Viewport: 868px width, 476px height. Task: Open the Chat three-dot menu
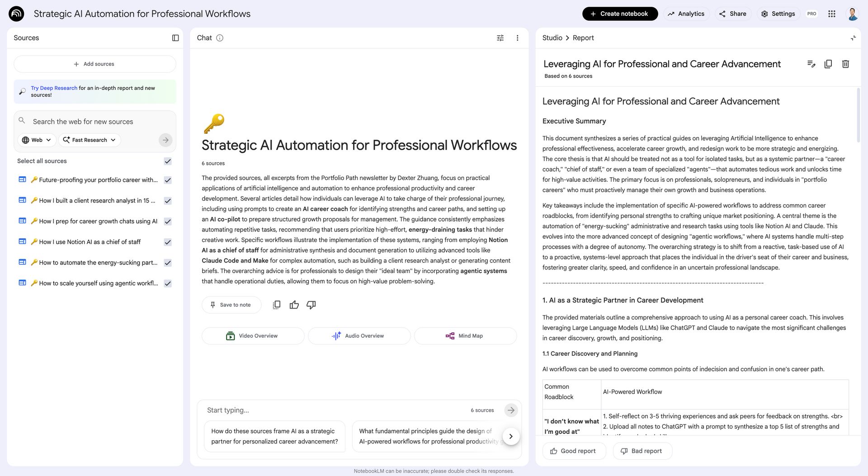point(517,38)
